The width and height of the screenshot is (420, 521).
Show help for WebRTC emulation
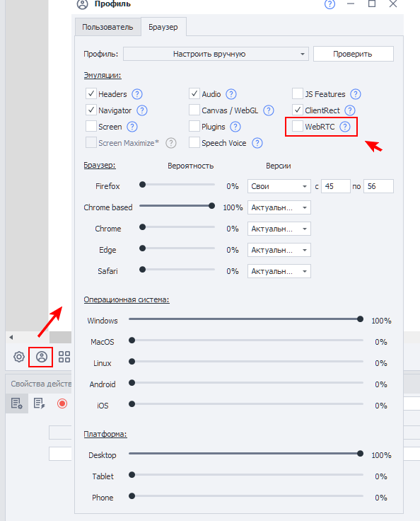point(345,127)
